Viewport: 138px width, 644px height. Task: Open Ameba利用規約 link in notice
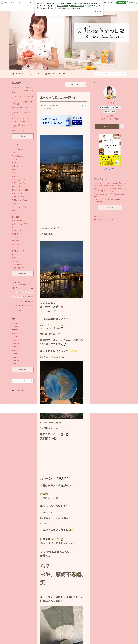click(x=62, y=6)
